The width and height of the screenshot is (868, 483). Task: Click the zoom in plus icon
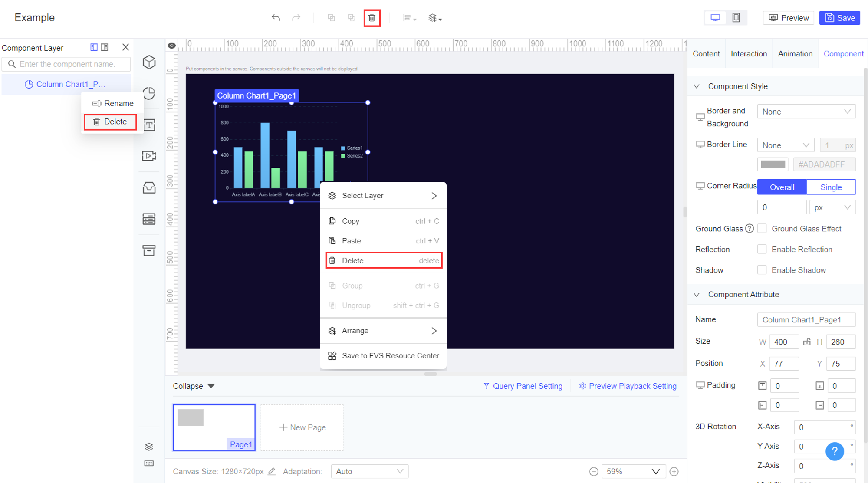674,471
